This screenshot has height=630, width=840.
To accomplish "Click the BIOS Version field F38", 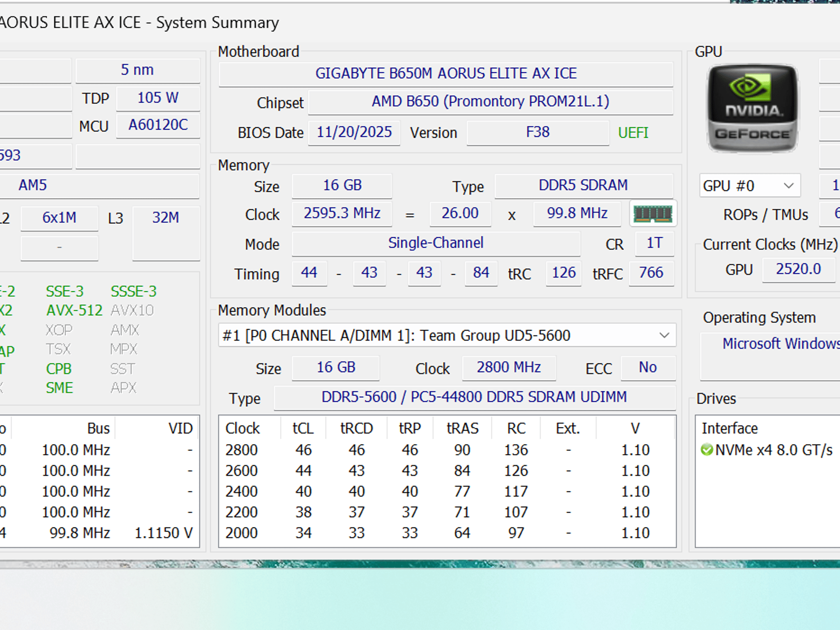I will coord(538,132).
